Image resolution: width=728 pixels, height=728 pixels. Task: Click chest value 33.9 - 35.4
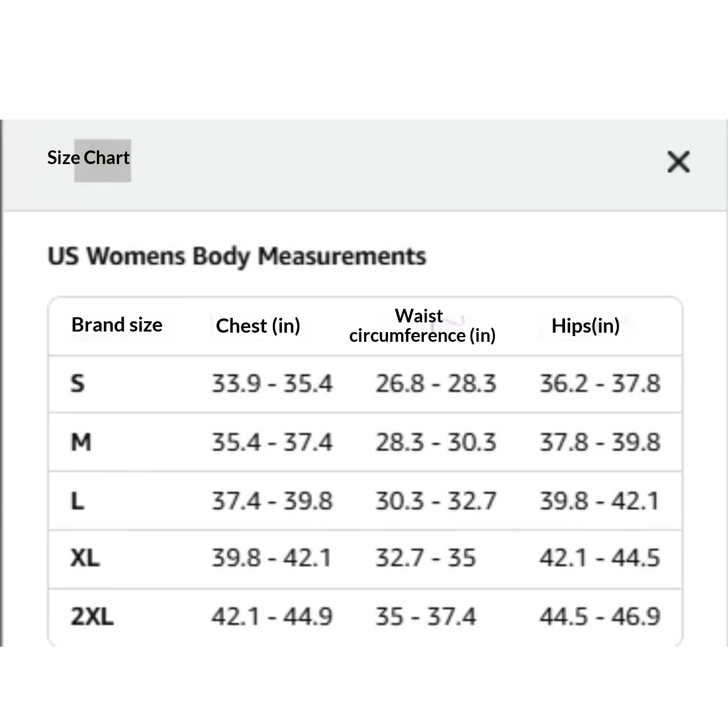point(272,384)
